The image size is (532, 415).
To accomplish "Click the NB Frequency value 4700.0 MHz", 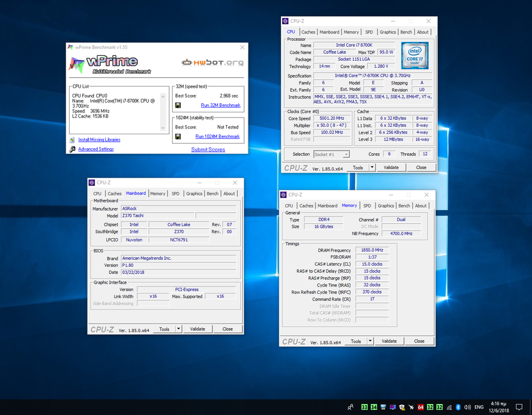I will click(x=401, y=233).
